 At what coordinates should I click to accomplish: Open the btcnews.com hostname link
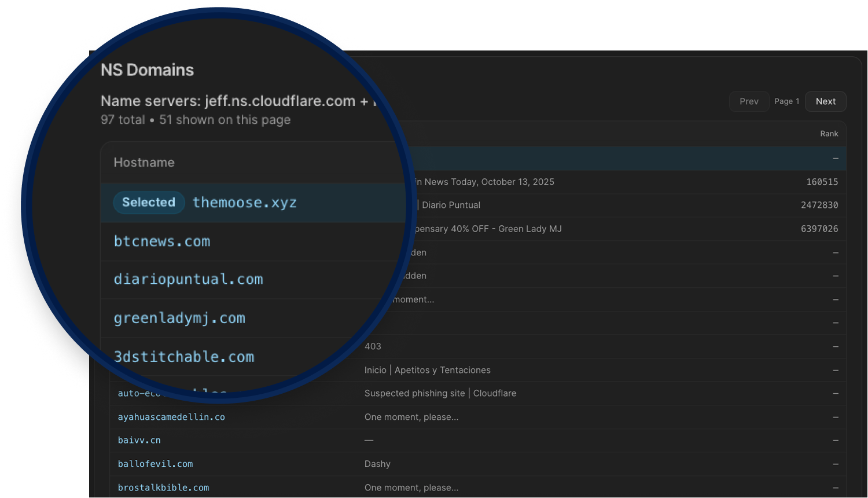point(162,241)
